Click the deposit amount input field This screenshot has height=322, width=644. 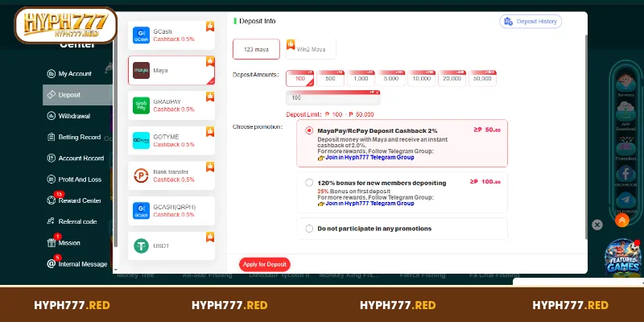point(333,97)
